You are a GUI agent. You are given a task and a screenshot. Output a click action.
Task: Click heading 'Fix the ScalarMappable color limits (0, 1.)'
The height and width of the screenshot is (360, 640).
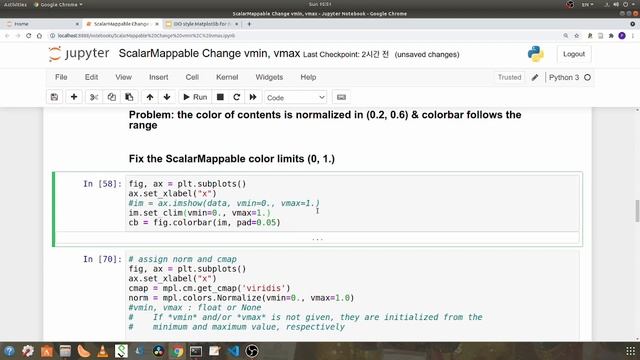(232, 159)
